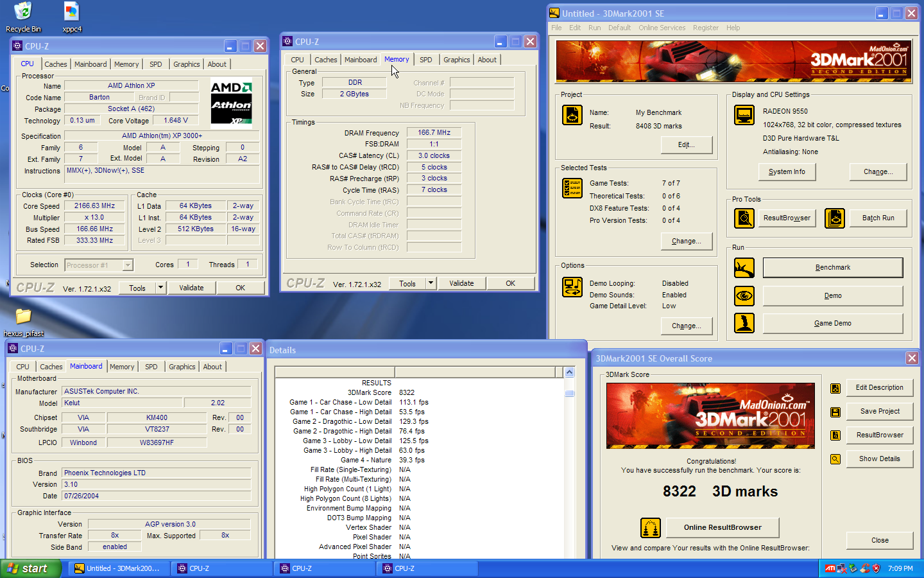Click Show Details button
Viewport: 924px width, 578px height.
(880, 459)
